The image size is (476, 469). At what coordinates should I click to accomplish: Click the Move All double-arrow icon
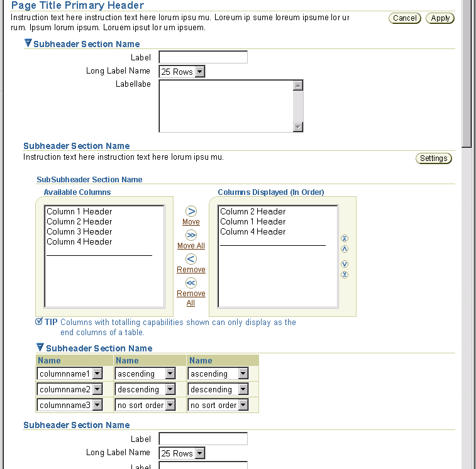tap(191, 235)
